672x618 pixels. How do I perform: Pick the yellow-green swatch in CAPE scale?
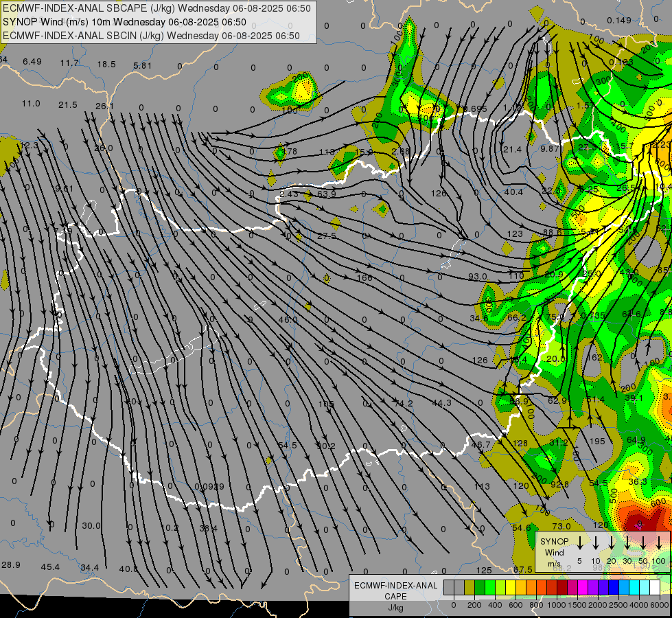point(500,588)
